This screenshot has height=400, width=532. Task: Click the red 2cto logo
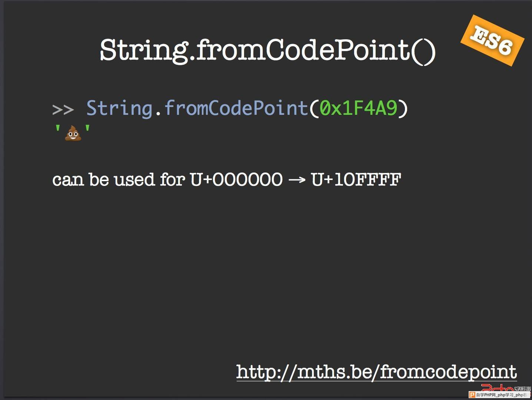point(498,388)
